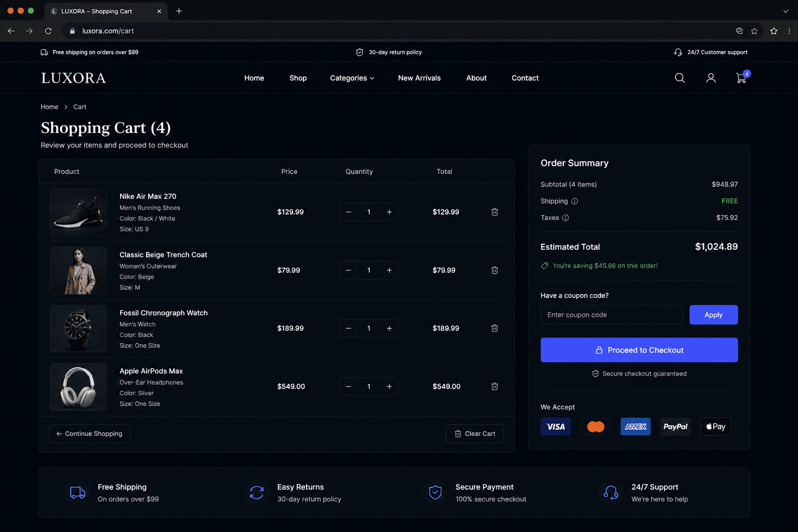Increase Fossil Chronograph Watch quantity
This screenshot has width=798, height=532.
tap(389, 328)
